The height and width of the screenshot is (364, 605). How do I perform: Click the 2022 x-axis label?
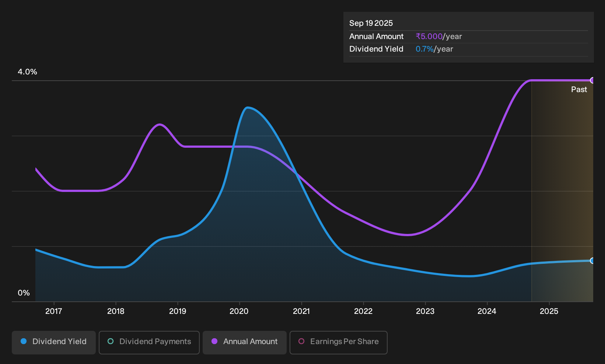point(363,311)
